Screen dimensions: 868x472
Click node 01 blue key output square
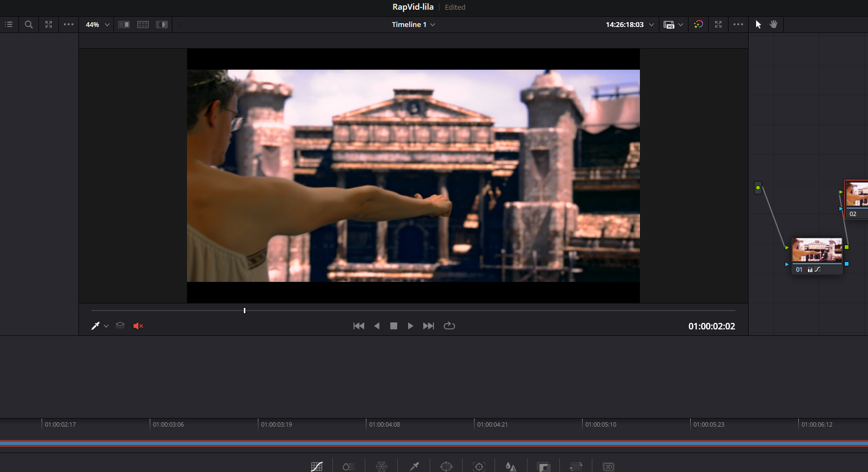click(x=846, y=264)
